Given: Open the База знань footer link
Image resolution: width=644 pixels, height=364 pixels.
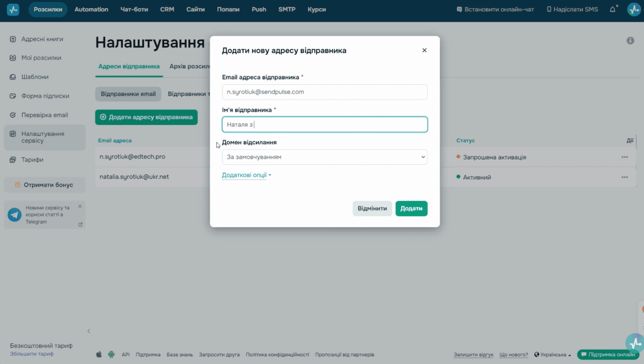Looking at the screenshot, I should (x=180, y=354).
